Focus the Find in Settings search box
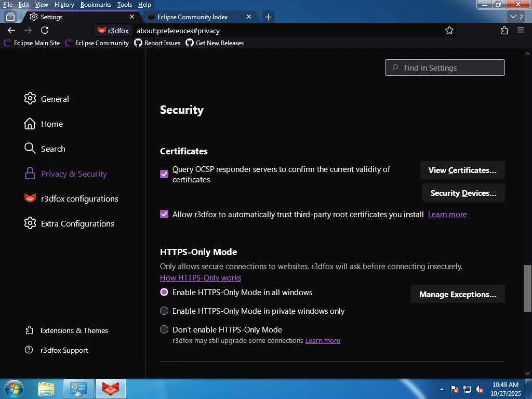The height and width of the screenshot is (399, 532). pos(445,68)
